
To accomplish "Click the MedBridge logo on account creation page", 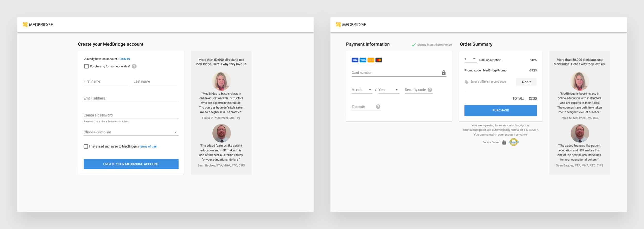I will coord(38,25).
